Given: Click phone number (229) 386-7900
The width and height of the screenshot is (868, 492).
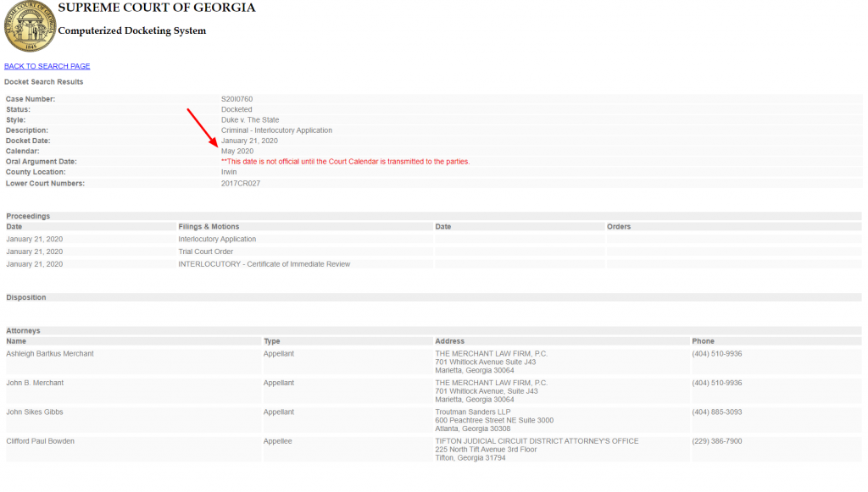Looking at the screenshot, I should click(716, 441).
